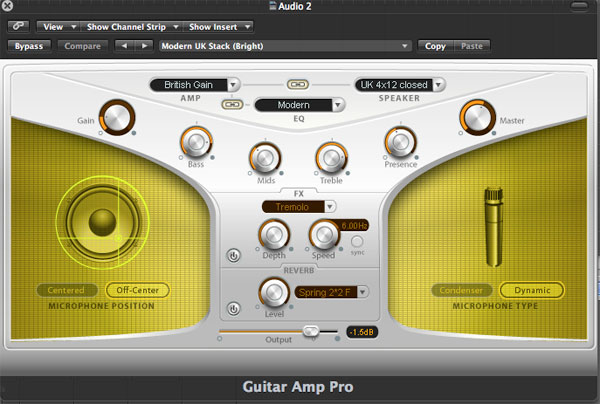600x404 pixels.
Task: Click the microphone image
Action: (x=494, y=226)
